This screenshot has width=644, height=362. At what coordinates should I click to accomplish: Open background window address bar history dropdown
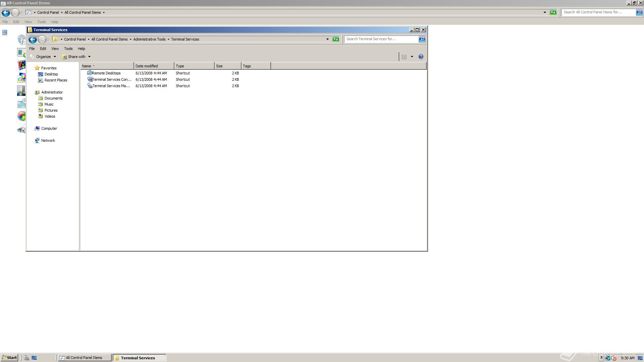coord(545,12)
